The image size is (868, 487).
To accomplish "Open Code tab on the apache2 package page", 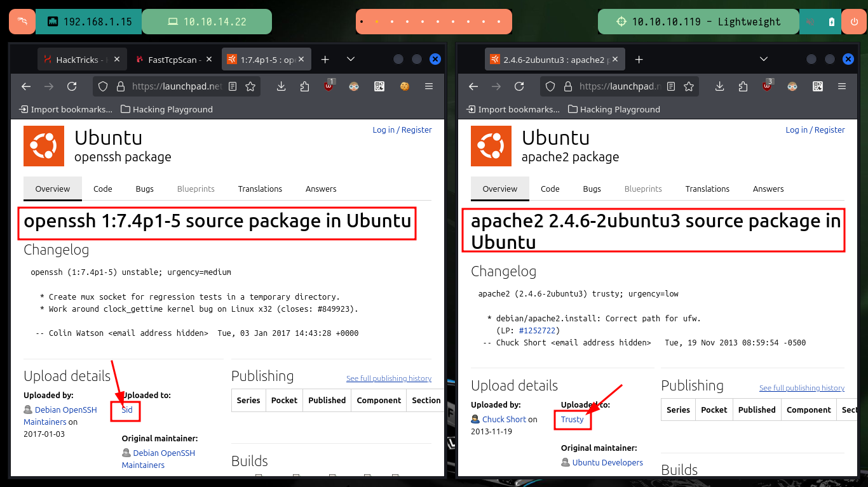I will point(550,189).
